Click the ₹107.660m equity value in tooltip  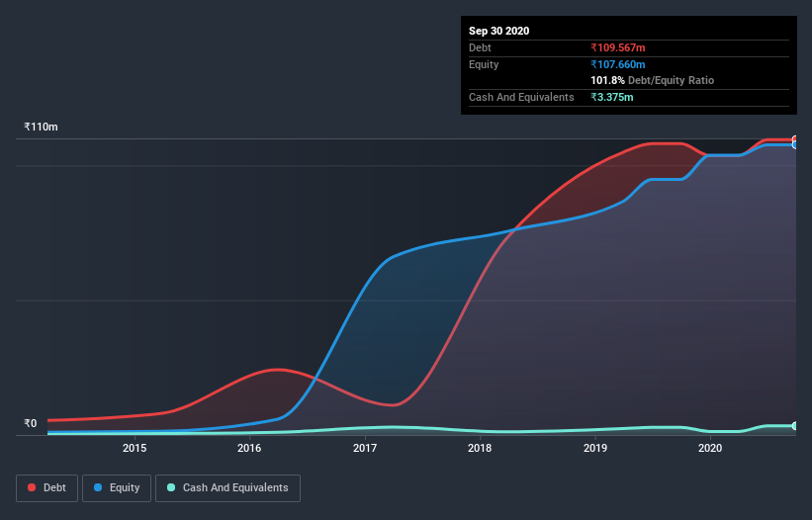[618, 64]
